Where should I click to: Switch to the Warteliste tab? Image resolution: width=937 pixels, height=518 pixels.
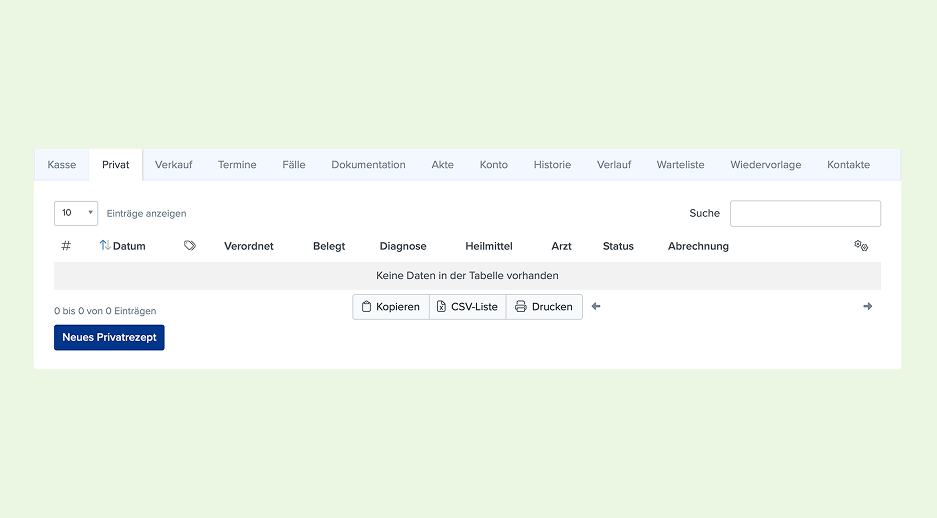[x=680, y=165]
